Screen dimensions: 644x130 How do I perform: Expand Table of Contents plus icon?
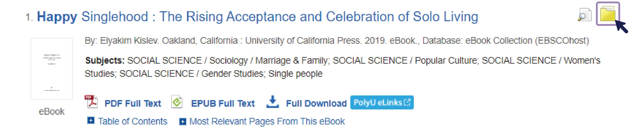point(91,120)
